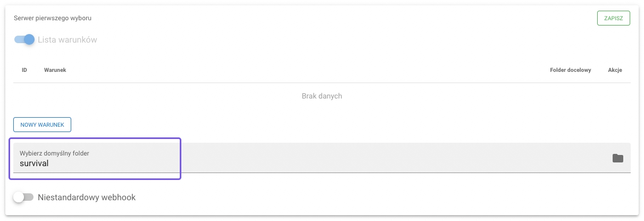Click the folder icon in default folder field
The image size is (644, 221).
(617, 158)
